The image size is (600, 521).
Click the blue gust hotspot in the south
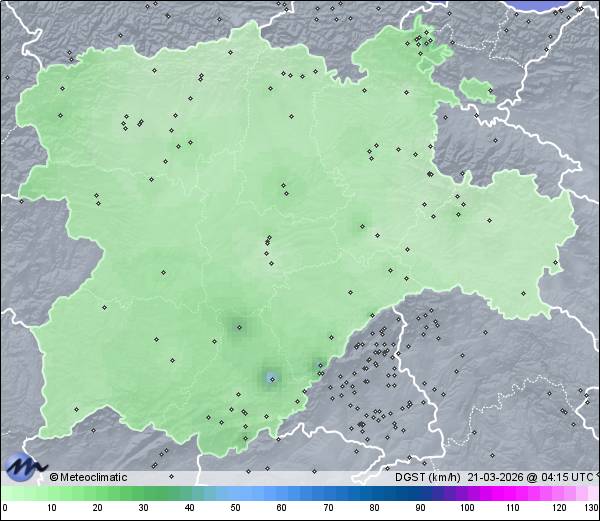pos(271,378)
